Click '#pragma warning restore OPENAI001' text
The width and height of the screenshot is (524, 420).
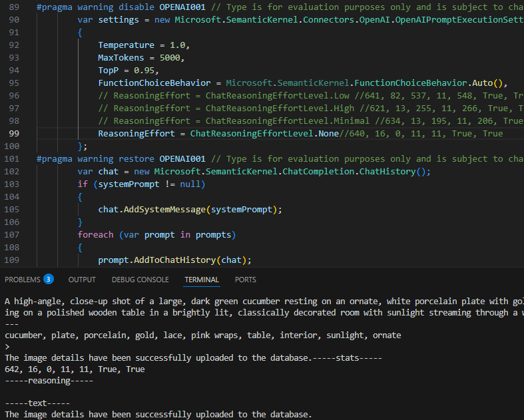coord(121,159)
